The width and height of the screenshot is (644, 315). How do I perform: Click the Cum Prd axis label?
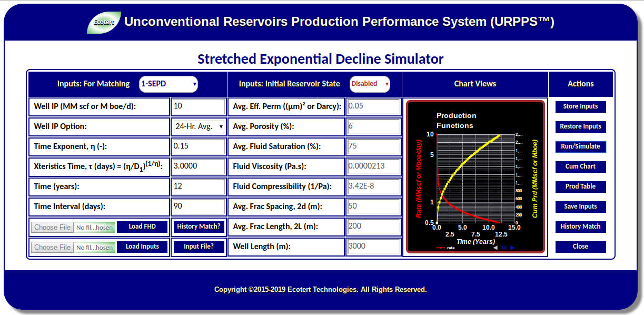point(535,179)
